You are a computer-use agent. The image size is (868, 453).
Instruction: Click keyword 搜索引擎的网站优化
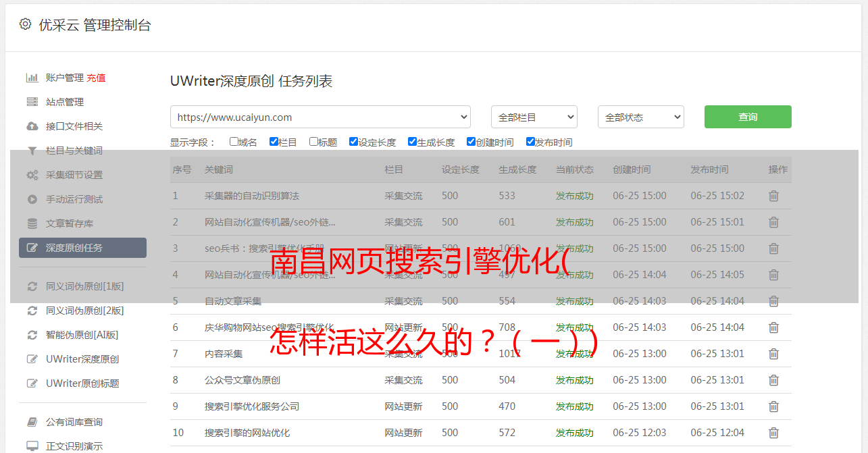[x=247, y=433]
